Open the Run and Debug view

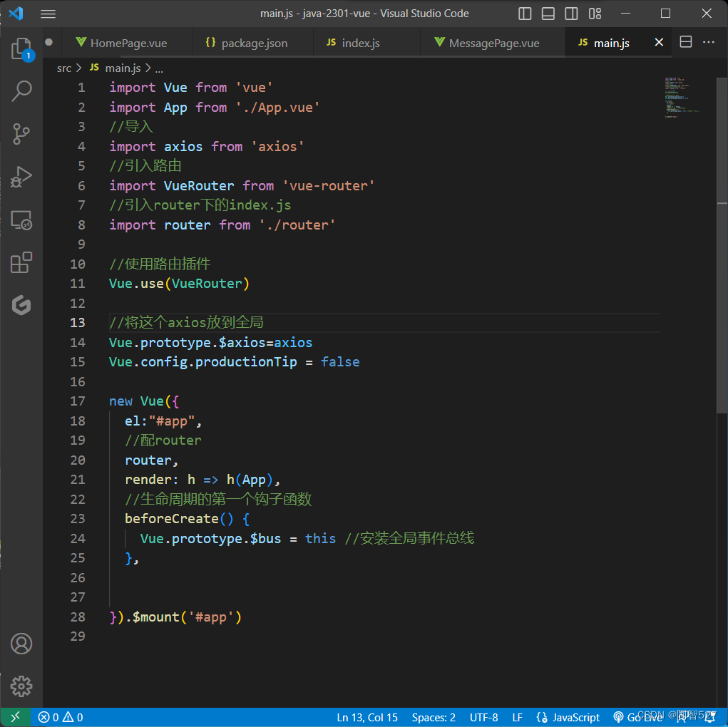tap(21, 177)
